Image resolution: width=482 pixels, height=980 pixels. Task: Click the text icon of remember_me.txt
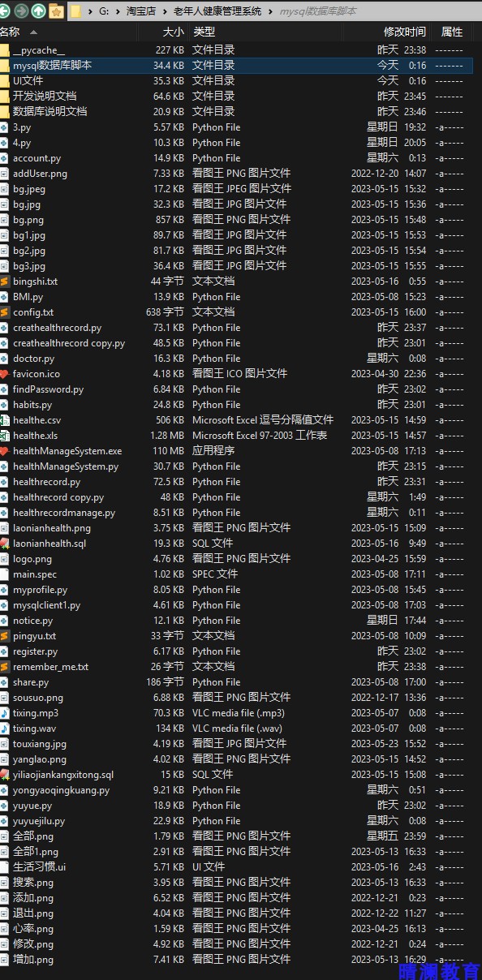[4, 667]
